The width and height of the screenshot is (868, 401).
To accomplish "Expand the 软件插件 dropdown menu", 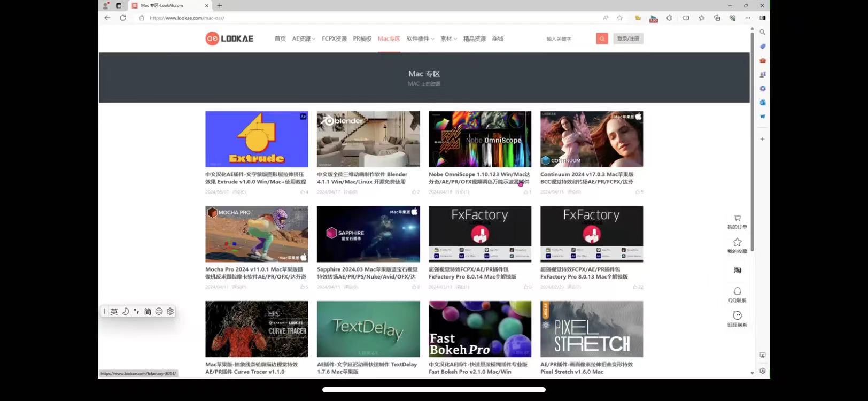I will click(x=420, y=38).
